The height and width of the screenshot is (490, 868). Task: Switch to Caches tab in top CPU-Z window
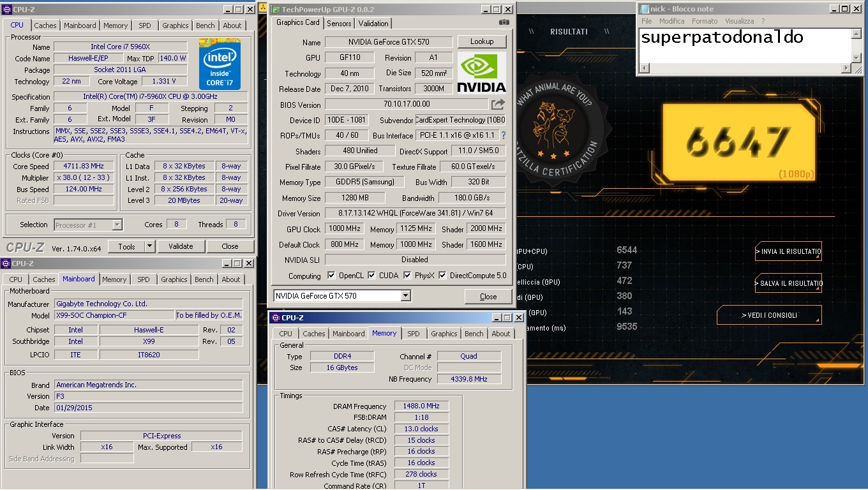[45, 26]
